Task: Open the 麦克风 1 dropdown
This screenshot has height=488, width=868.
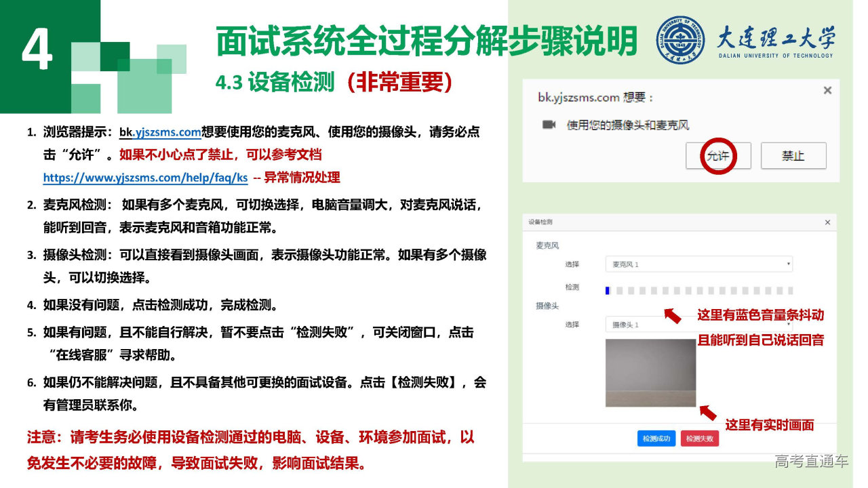Action: 699,264
